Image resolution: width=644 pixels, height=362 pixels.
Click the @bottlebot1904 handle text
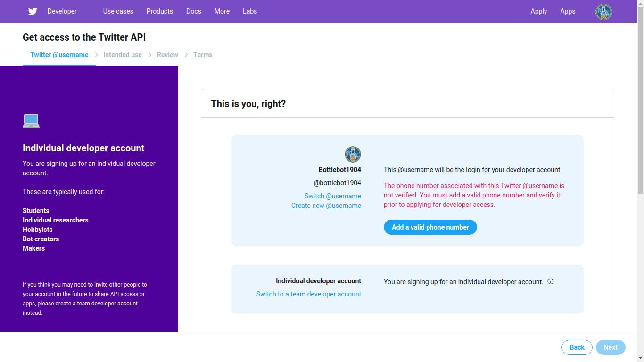338,183
